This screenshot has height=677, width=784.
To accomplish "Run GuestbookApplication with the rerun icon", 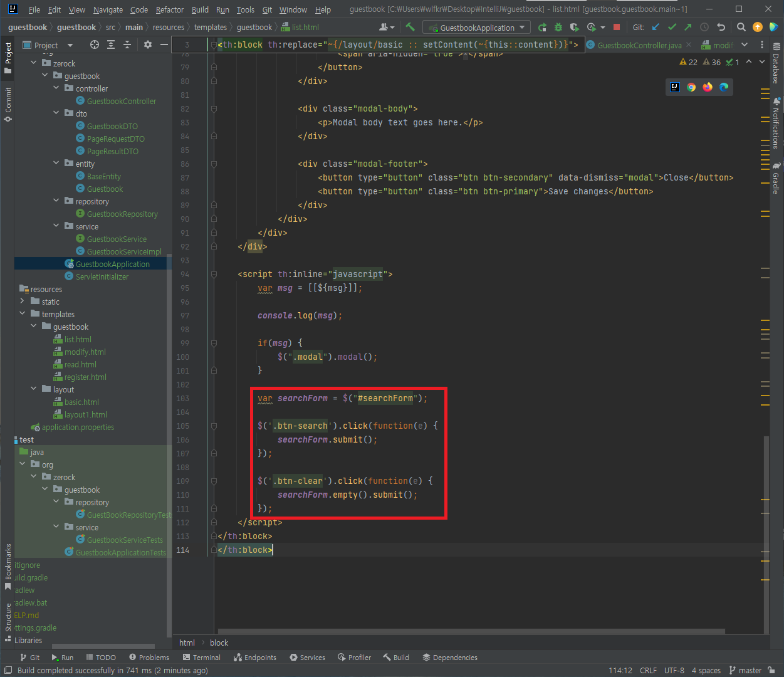I will (542, 27).
